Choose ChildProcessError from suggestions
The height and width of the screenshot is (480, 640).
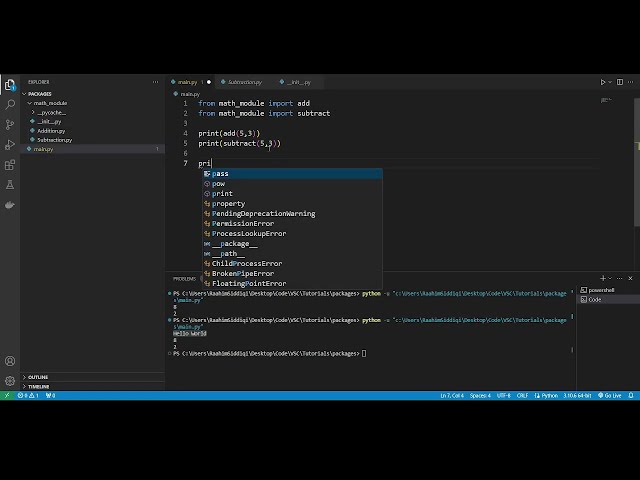(293, 264)
